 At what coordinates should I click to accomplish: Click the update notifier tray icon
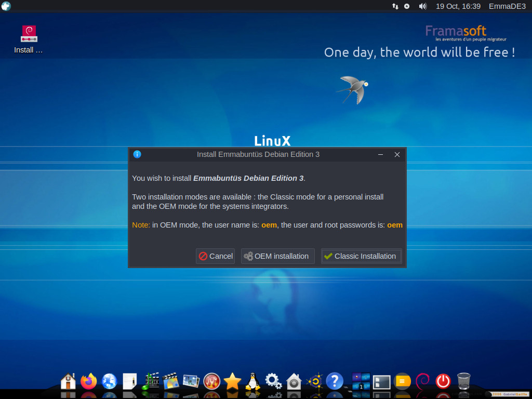(x=407, y=6)
